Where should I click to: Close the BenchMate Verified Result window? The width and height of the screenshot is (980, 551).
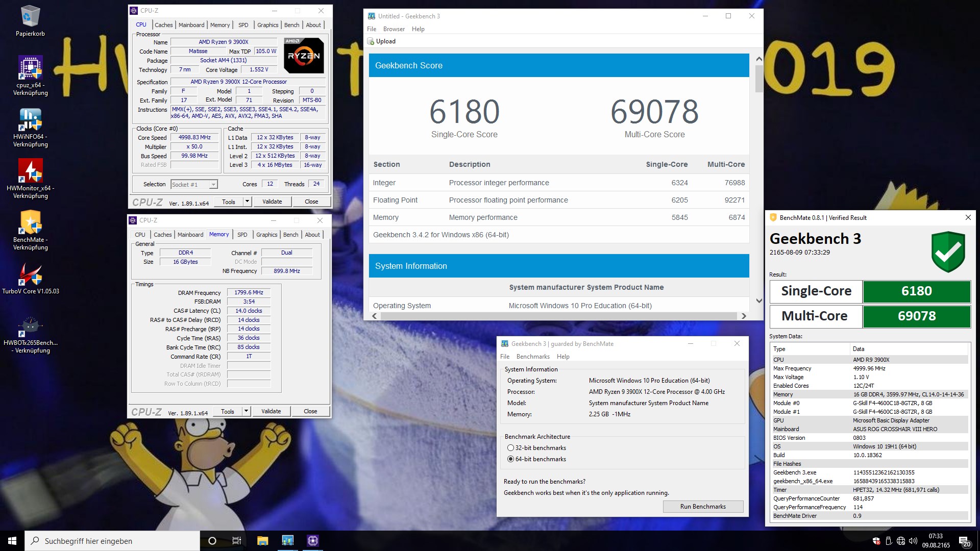click(x=968, y=217)
